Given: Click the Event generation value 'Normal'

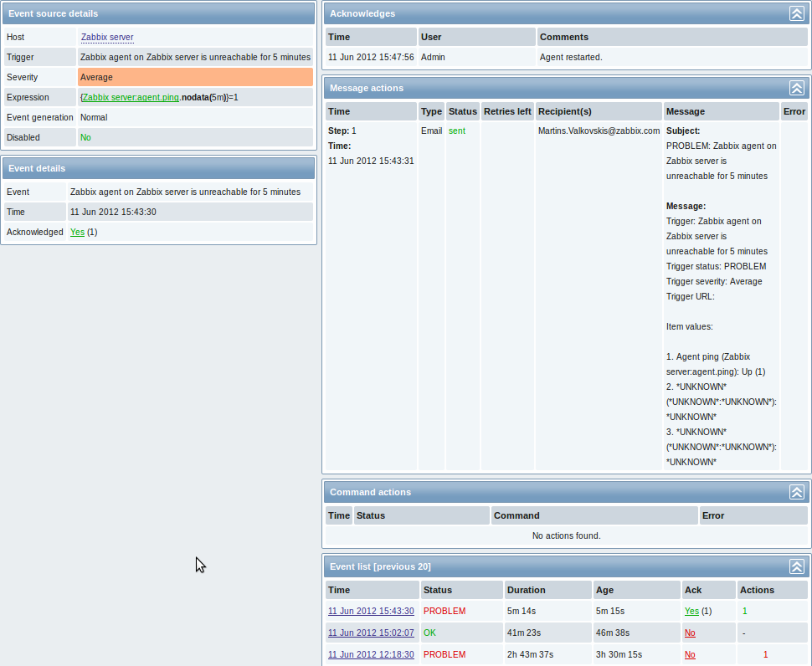Looking at the screenshot, I should (x=94, y=117).
